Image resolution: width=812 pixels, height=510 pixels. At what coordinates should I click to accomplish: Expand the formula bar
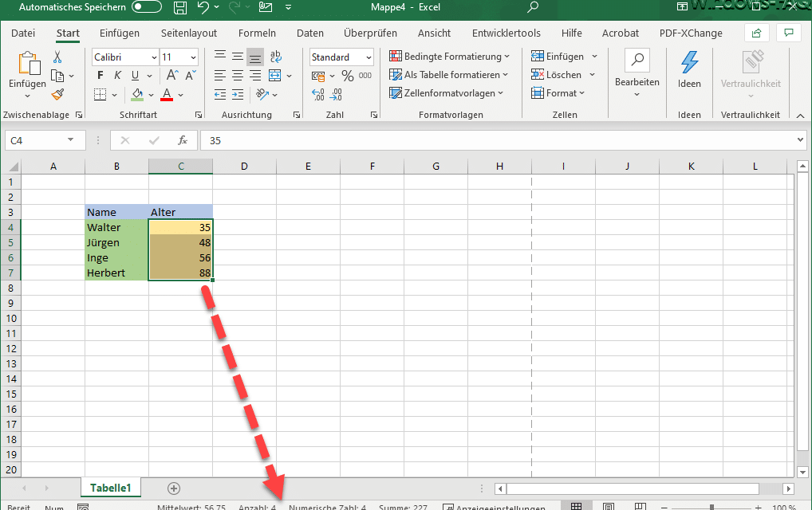point(800,139)
